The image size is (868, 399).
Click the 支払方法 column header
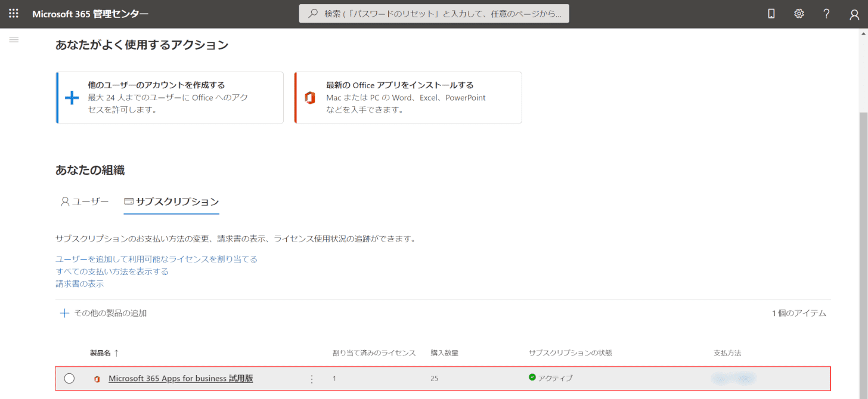727,353
